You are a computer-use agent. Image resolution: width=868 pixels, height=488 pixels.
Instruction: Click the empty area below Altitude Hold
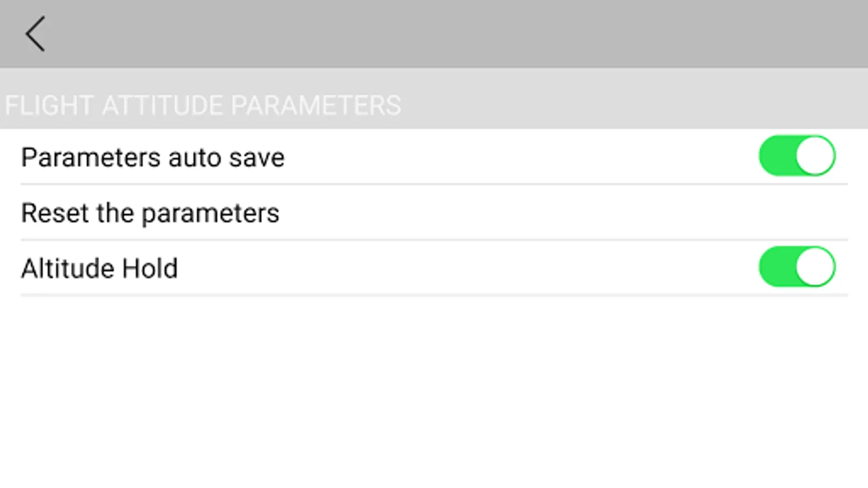click(x=434, y=390)
